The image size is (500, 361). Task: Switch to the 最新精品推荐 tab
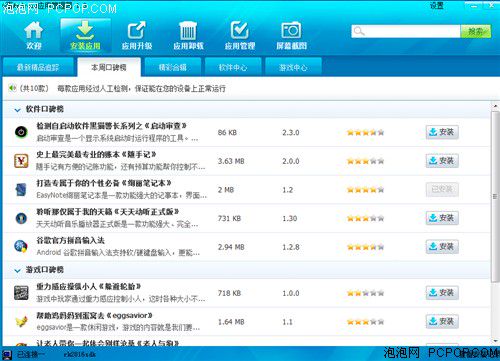click(38, 67)
